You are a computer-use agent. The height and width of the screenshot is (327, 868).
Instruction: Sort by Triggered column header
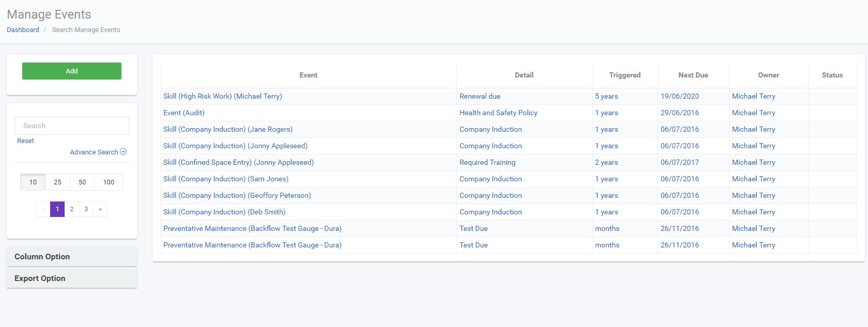[x=625, y=75]
